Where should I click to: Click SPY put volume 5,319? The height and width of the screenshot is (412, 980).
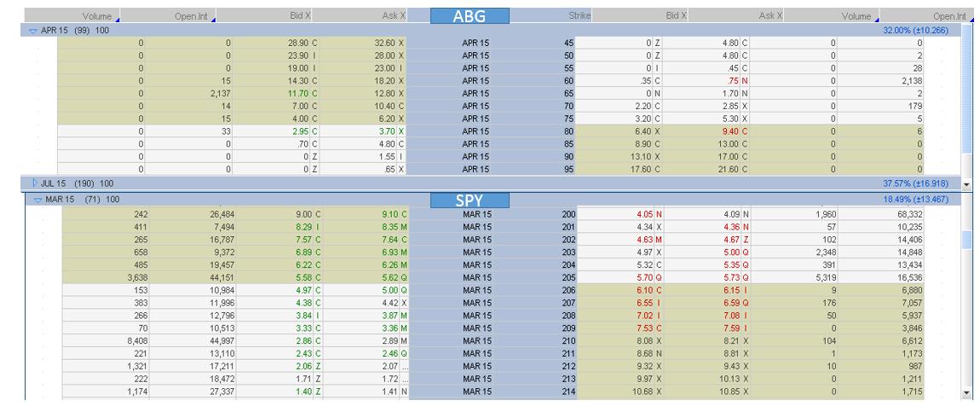pos(827,277)
